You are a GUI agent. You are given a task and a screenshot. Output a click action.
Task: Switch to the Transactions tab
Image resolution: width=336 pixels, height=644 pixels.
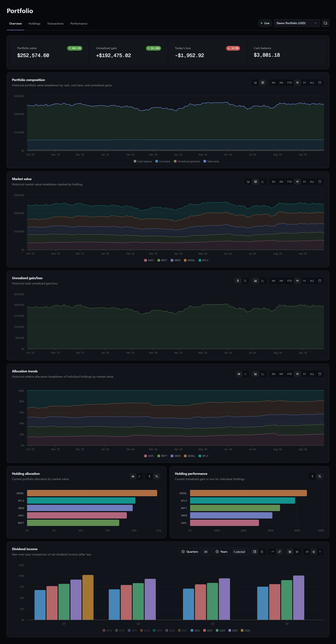pos(55,24)
